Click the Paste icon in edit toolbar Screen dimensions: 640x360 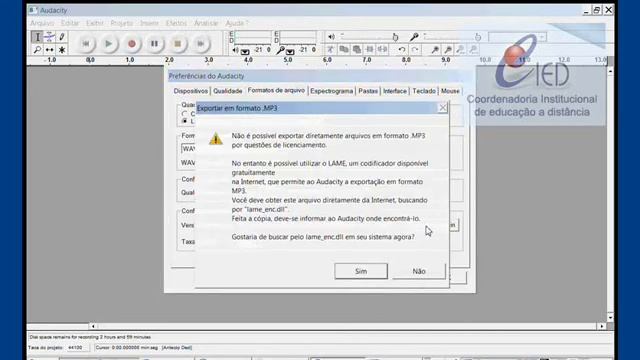click(x=357, y=49)
